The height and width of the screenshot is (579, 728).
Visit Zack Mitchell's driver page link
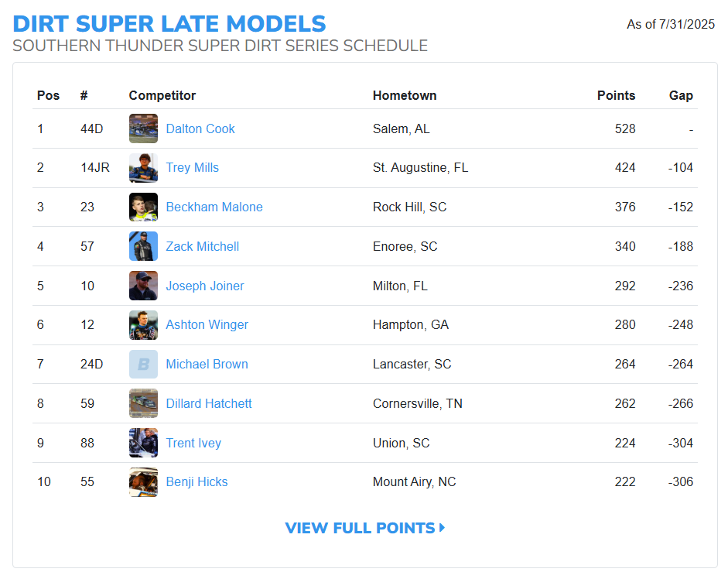203,247
